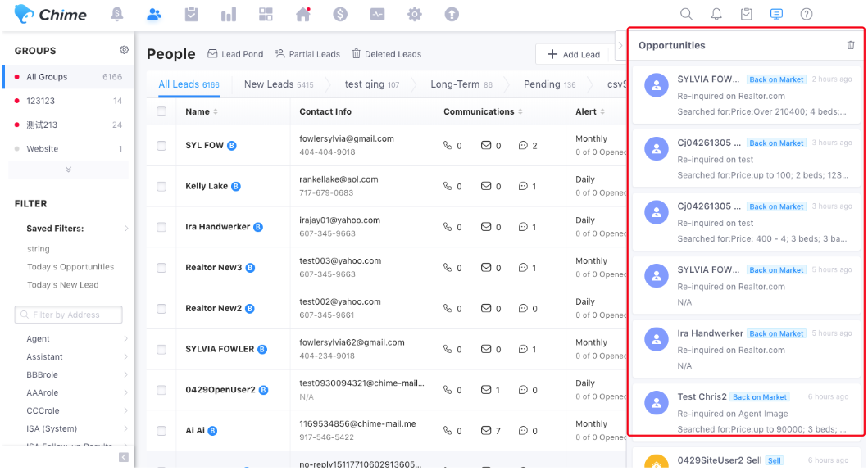
Task: Click the email icon in Ai Ai row
Action: click(485, 430)
